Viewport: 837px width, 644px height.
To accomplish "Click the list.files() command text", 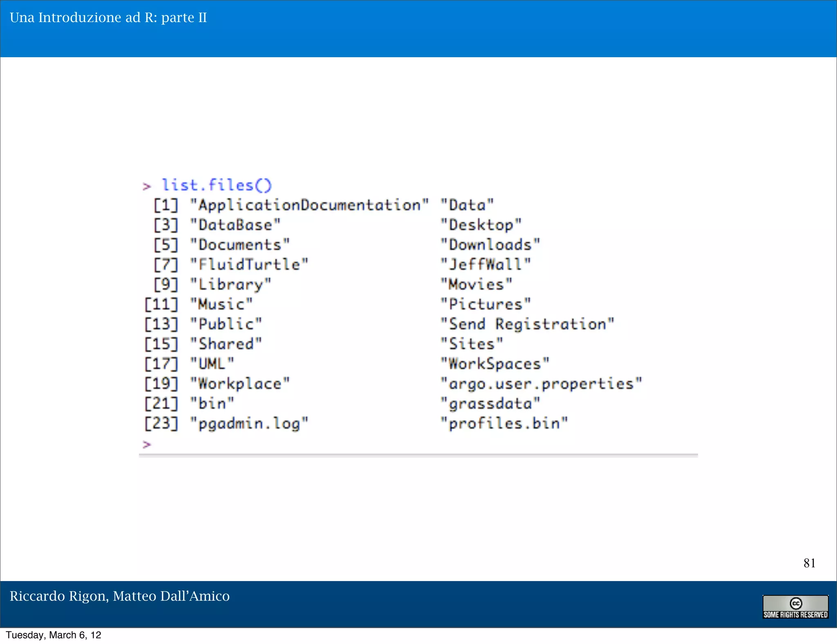I will [x=217, y=185].
